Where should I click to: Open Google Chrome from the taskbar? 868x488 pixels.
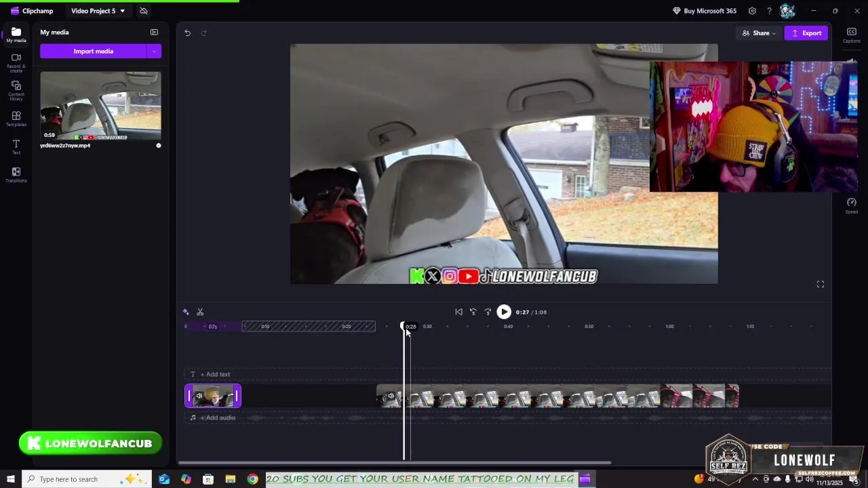pos(252,479)
